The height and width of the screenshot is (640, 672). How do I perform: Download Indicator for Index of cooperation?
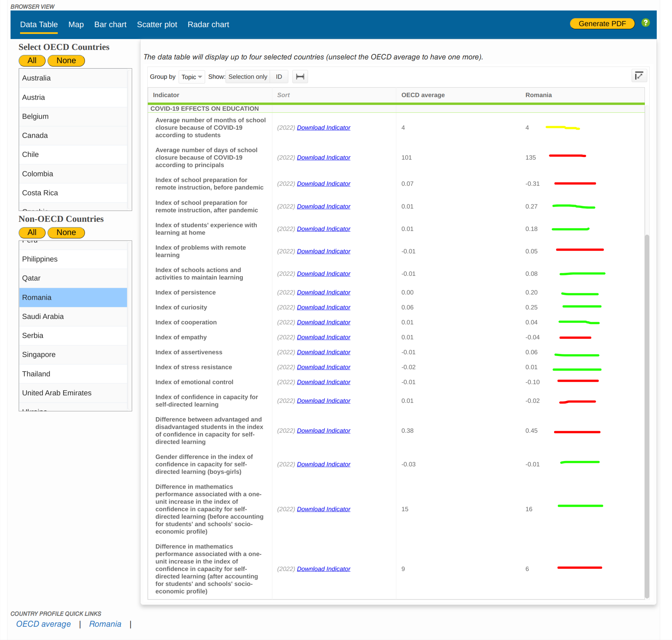point(323,322)
